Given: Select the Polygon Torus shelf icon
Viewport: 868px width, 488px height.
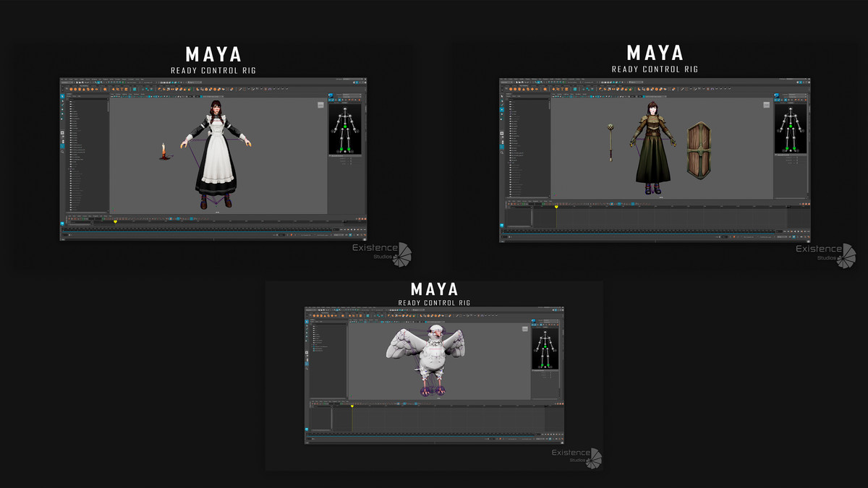Looking at the screenshot, I should pos(88,89).
